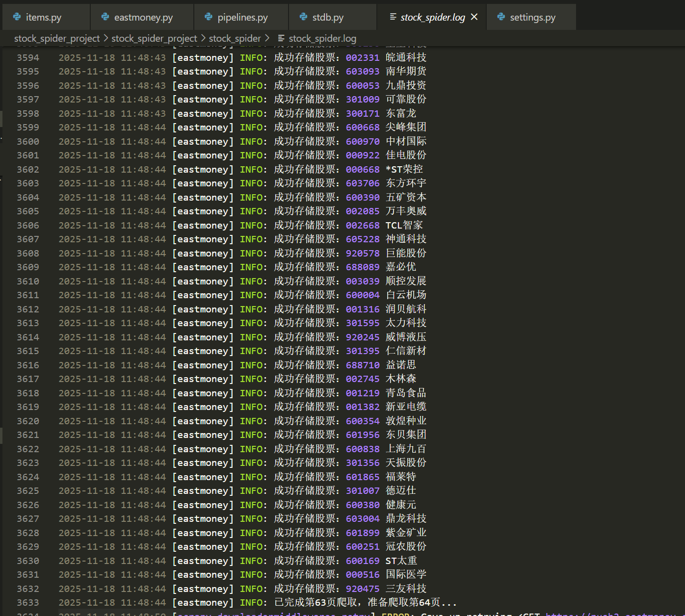The height and width of the screenshot is (616, 685).
Task: Click stock name TCL智家
Action: coord(404,226)
